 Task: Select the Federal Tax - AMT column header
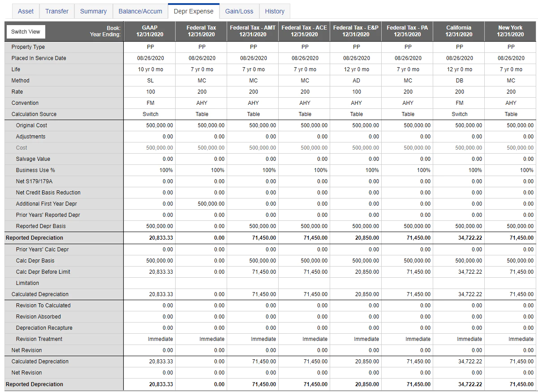pos(253,31)
